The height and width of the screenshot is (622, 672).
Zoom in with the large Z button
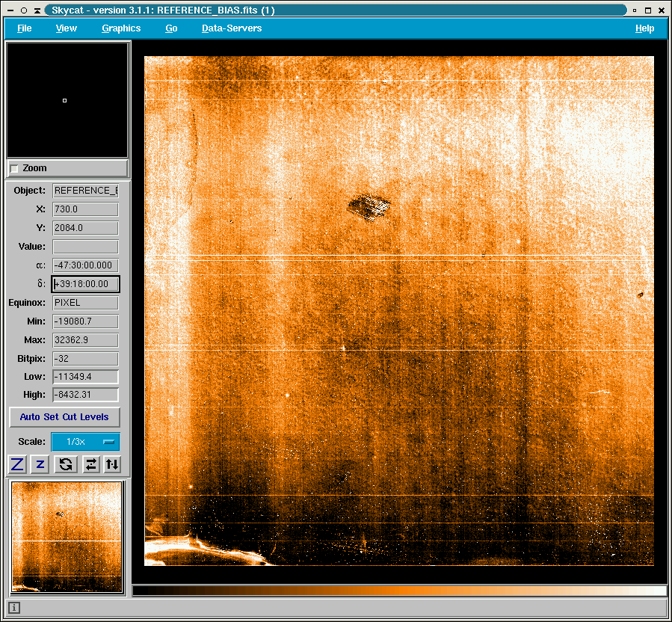point(18,464)
